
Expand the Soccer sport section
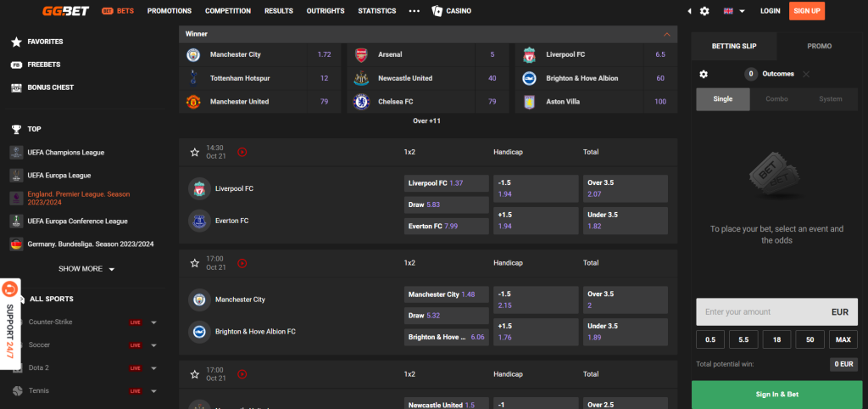(x=154, y=345)
